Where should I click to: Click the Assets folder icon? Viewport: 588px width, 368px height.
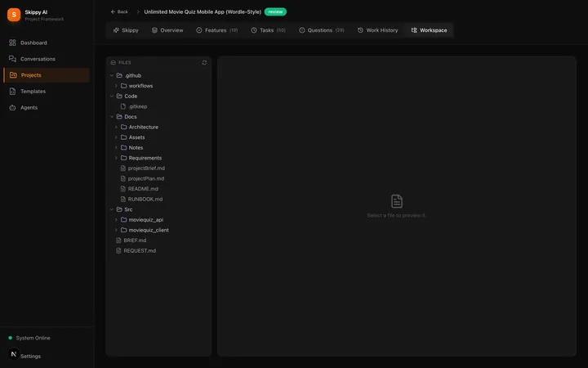(x=124, y=137)
